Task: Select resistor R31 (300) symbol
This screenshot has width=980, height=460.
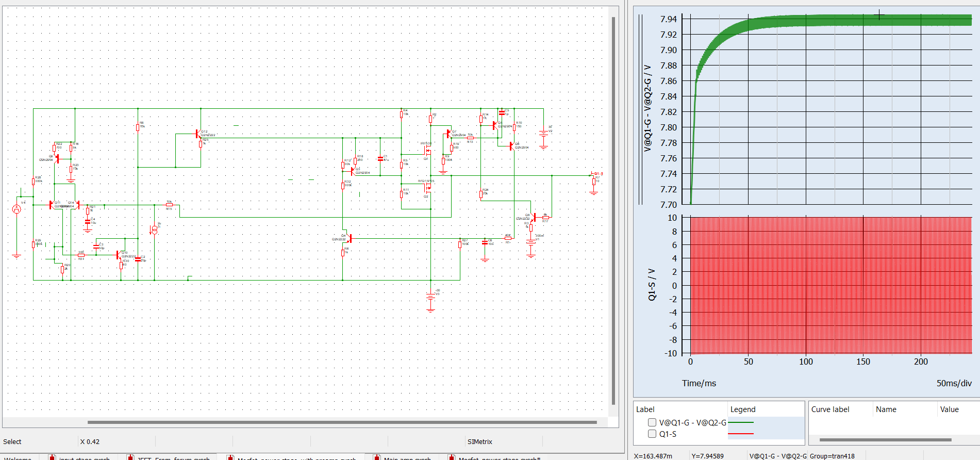Action: pyautogui.click(x=81, y=255)
